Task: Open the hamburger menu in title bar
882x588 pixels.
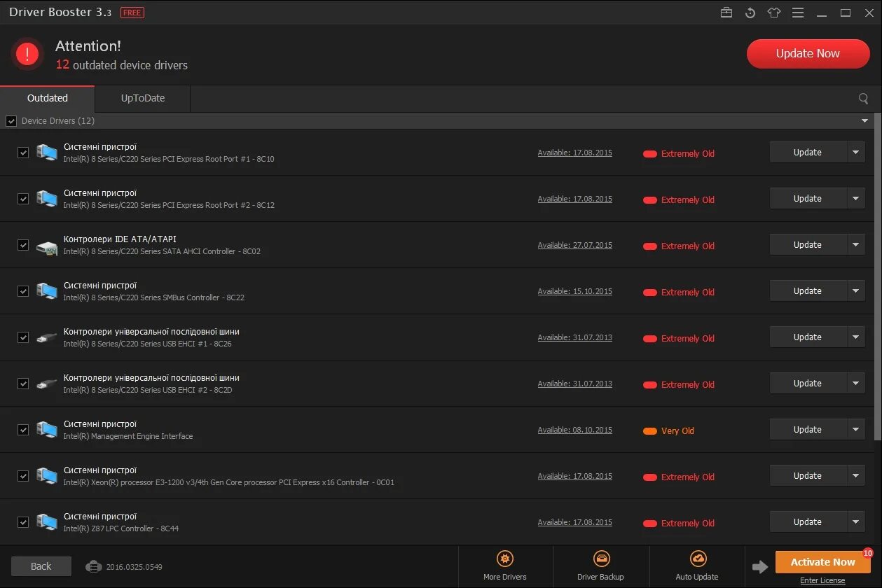Action: 798,13
